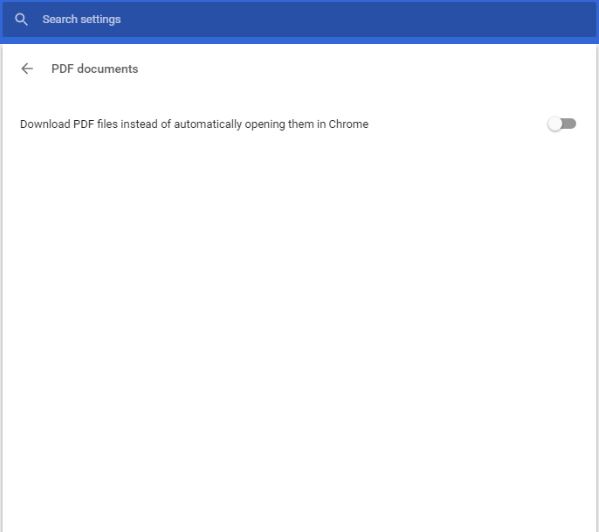Select the PDF documents page heading
Screen dimensions: 599x532
[94, 69]
